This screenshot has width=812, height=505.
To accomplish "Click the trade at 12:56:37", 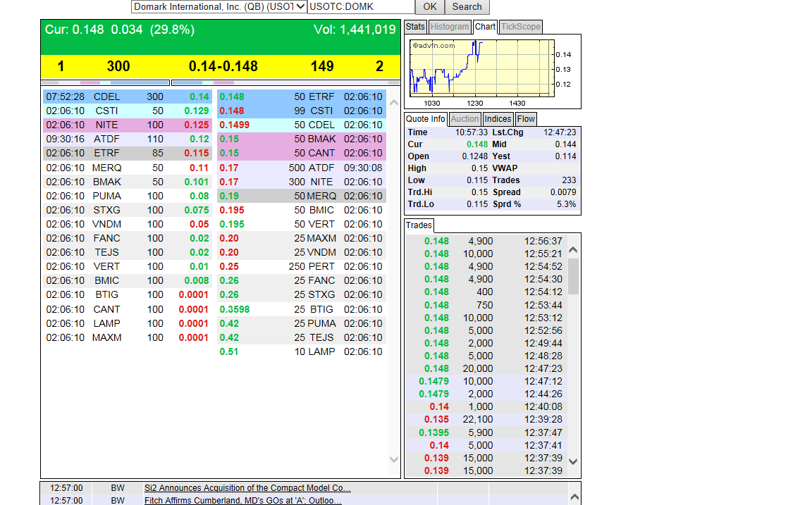I will click(x=486, y=241).
